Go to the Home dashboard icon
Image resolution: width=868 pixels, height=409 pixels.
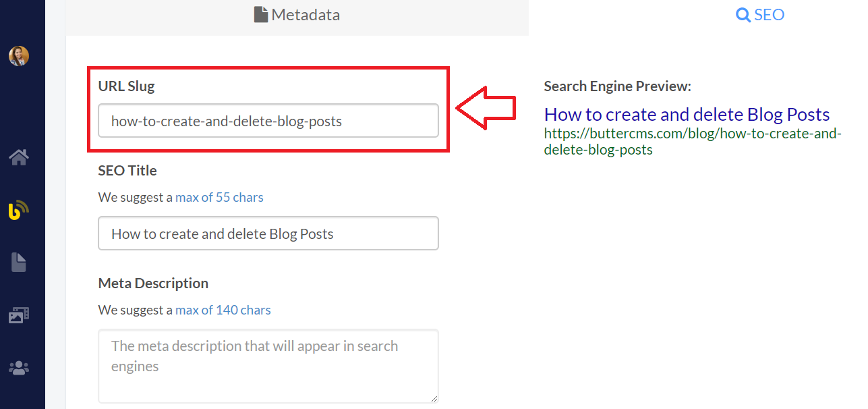[x=19, y=158]
